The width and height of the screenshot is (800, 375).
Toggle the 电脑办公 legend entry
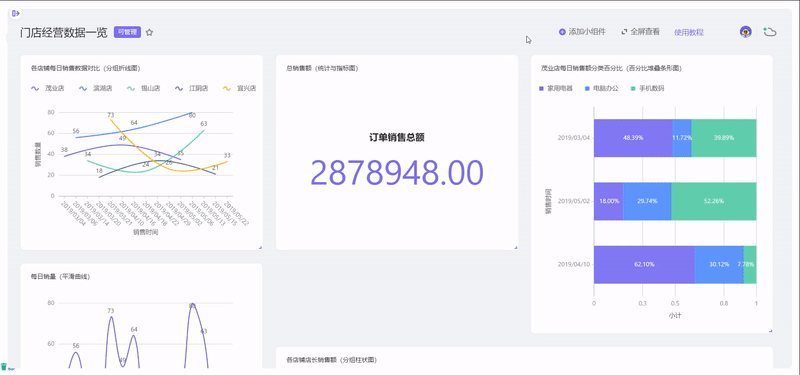coord(602,88)
